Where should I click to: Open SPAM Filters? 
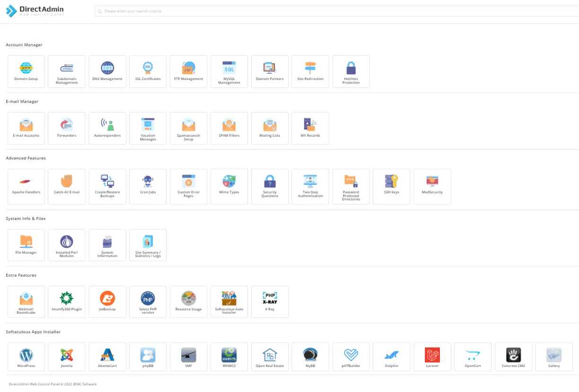pyautogui.click(x=229, y=128)
